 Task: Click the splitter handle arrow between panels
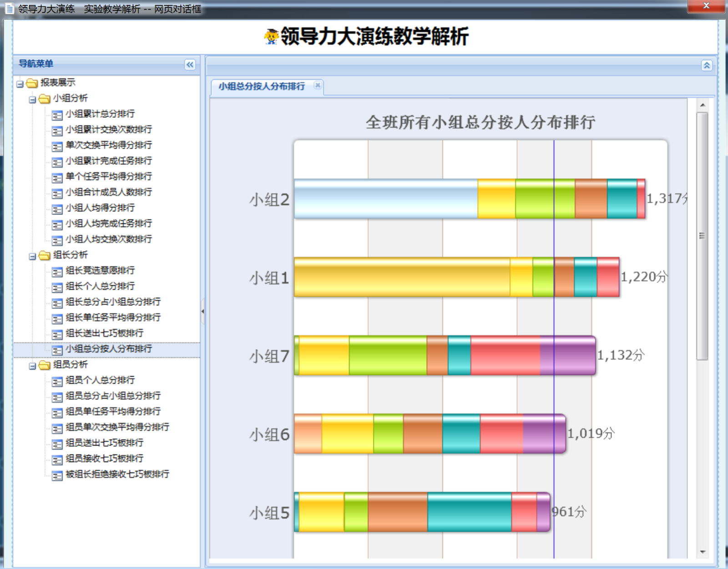(202, 312)
